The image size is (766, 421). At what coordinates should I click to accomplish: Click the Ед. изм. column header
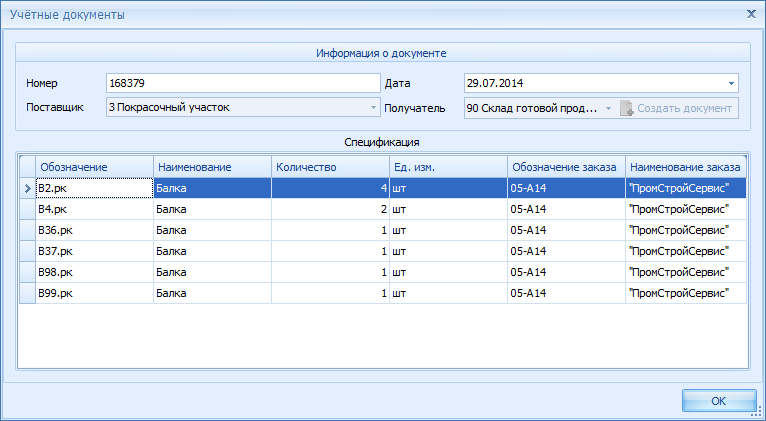[x=447, y=167]
